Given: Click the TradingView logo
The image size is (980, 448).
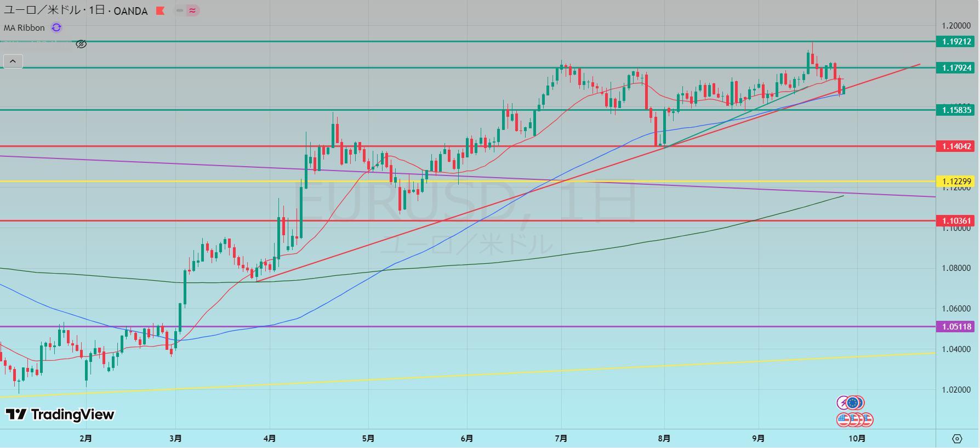Looking at the screenshot, I should pyautogui.click(x=60, y=415).
